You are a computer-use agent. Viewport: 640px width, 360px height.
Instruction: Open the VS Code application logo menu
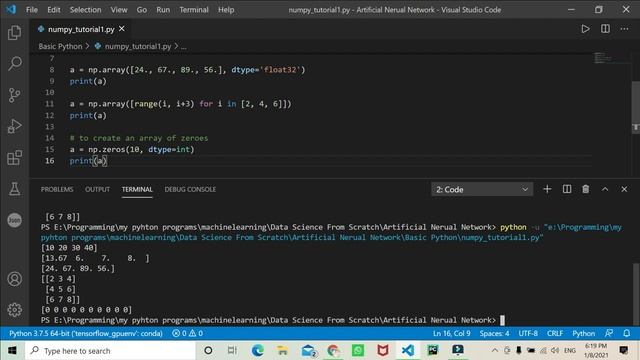pyautogui.click(x=11, y=9)
